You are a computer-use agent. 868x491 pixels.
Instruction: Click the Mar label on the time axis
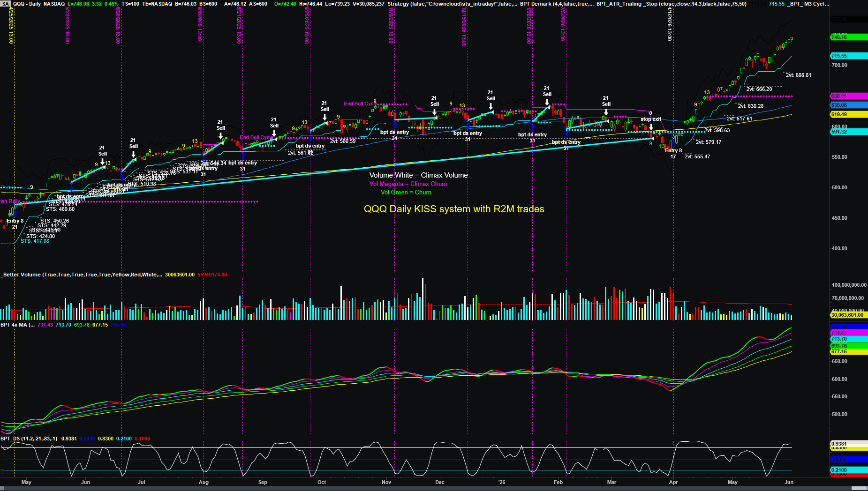click(x=611, y=482)
